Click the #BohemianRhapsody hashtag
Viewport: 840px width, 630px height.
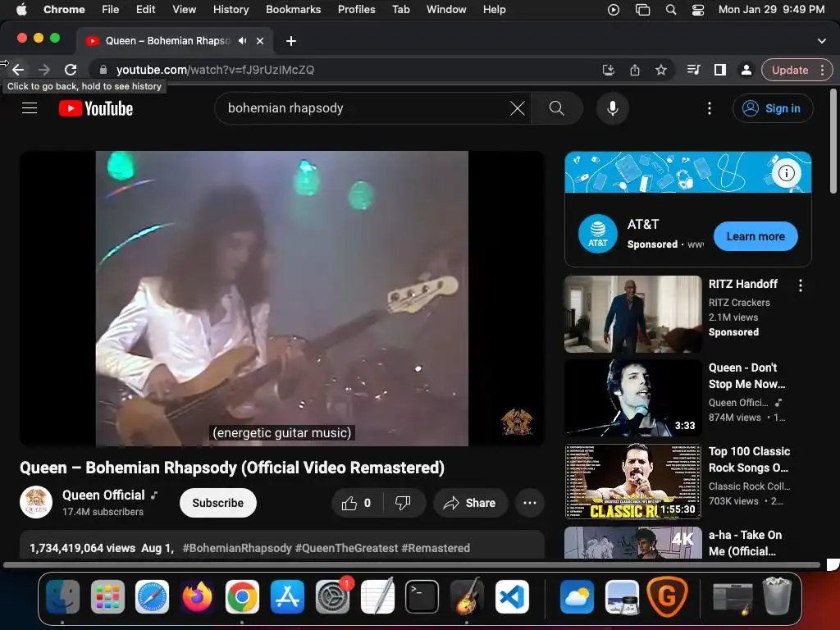(x=237, y=548)
